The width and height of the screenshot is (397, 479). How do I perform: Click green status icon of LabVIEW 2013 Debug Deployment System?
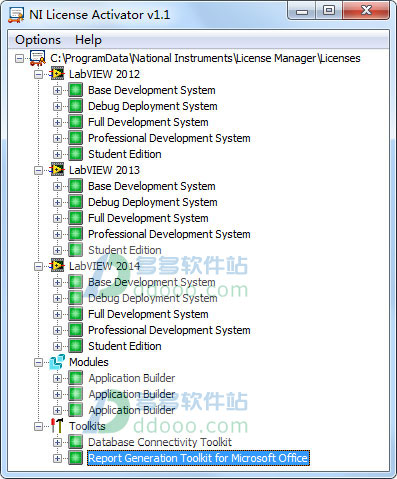76,202
